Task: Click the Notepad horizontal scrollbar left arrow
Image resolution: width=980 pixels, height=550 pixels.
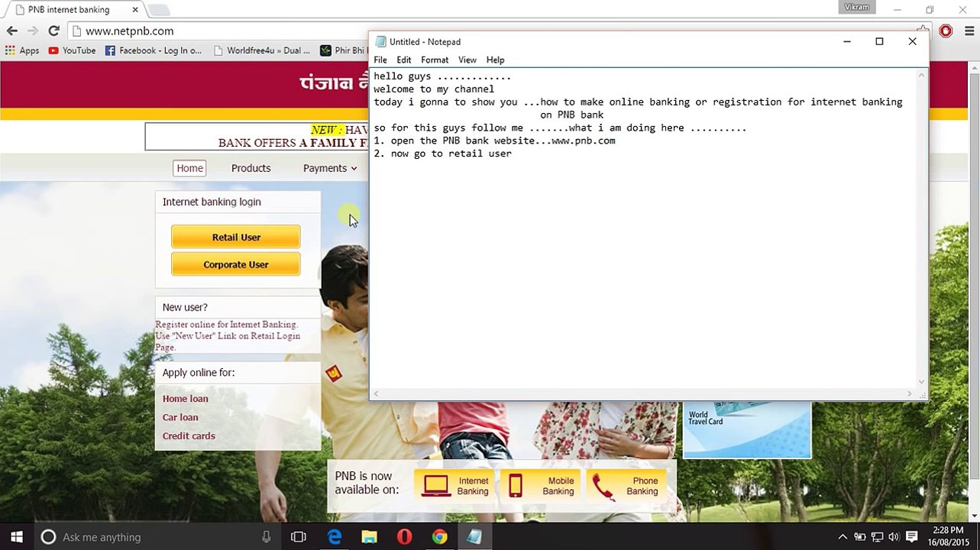Action: click(x=375, y=394)
